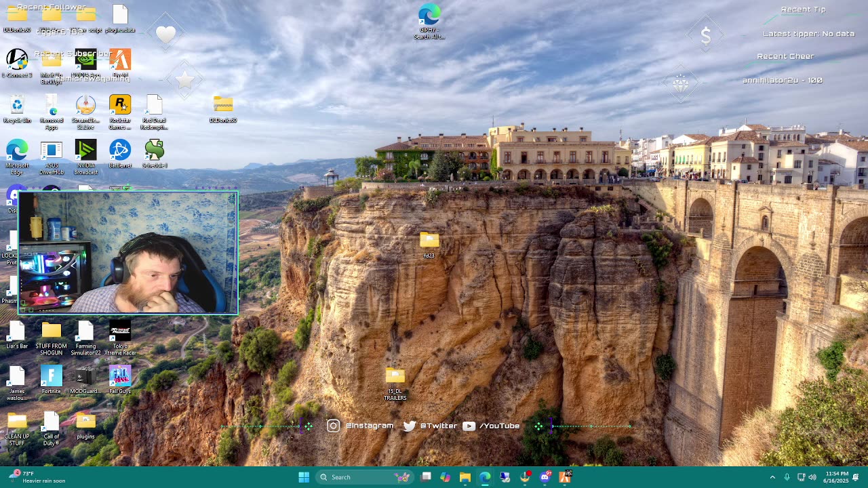Image resolution: width=868 pixels, height=488 pixels.
Task: Select the MODGuard desktop icon
Action: point(85,380)
